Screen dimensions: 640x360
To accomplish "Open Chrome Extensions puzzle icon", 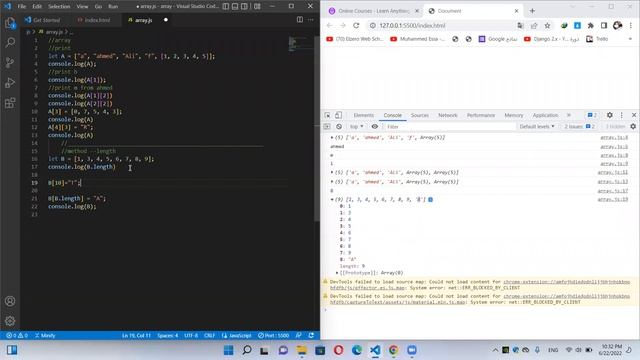I will [591, 25].
